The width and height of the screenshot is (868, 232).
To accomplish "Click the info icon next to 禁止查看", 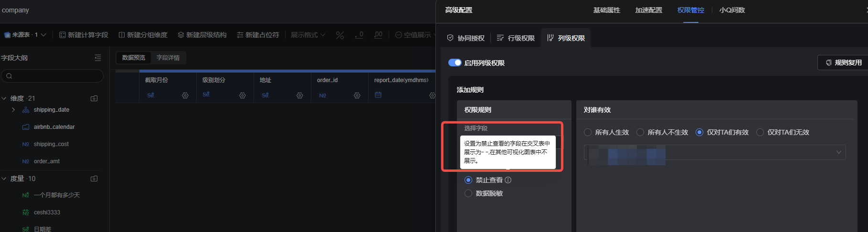I will click(508, 180).
